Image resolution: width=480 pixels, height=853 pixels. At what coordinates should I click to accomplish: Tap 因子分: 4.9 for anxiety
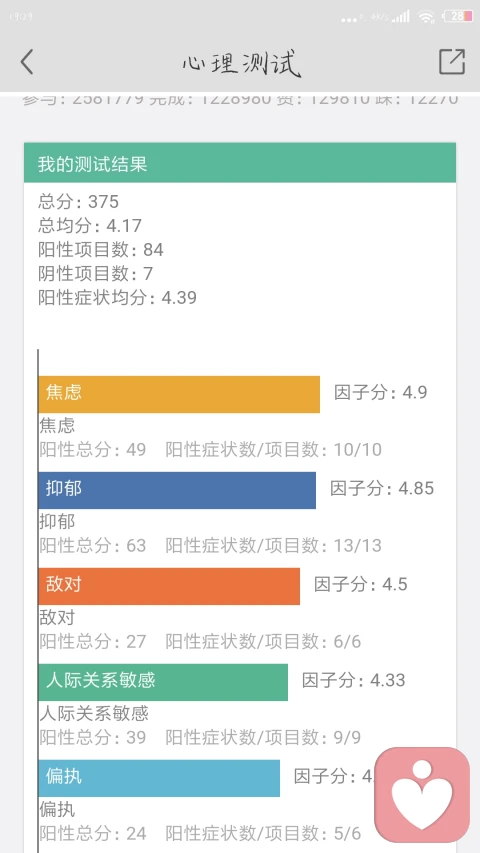(380, 392)
